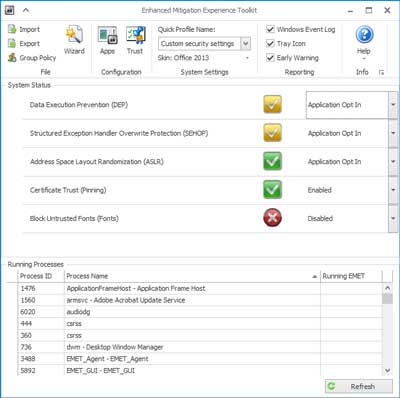Click the SEHOP yellow status icon
Screen dimensions: 400x398
coord(272,133)
